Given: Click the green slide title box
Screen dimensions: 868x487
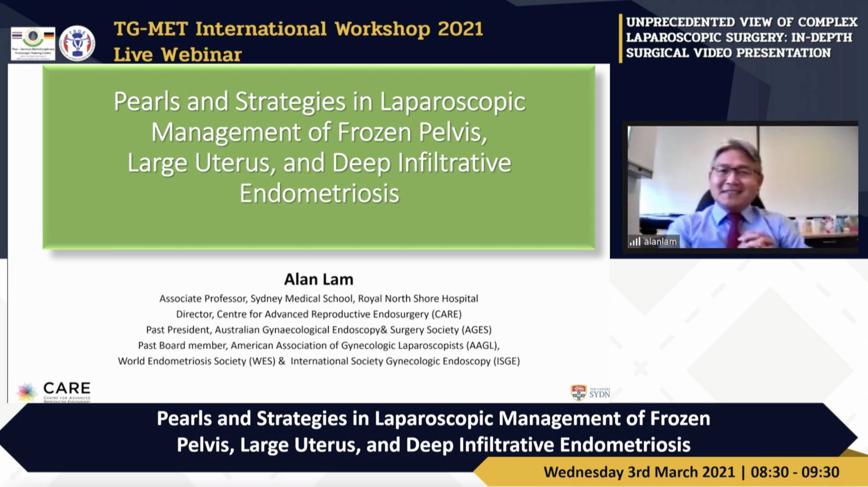Looking at the screenshot, I should (x=319, y=157).
